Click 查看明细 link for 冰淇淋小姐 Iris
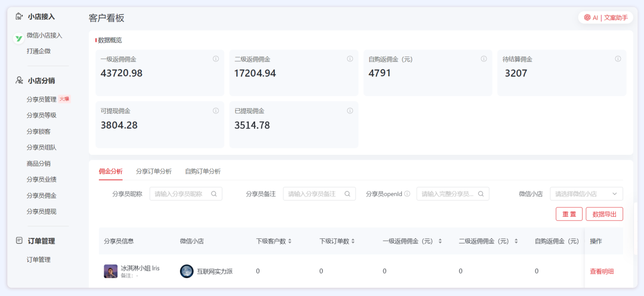644x296 pixels. [x=602, y=272]
